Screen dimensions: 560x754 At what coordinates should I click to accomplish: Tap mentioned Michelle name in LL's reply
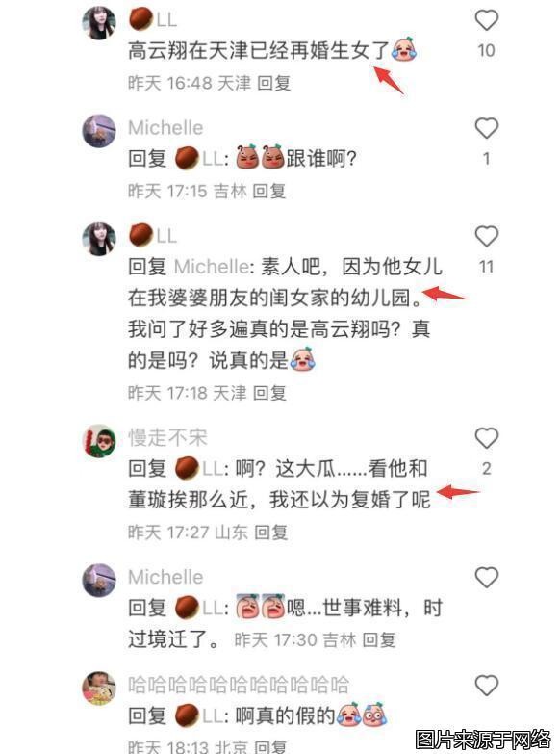211,267
